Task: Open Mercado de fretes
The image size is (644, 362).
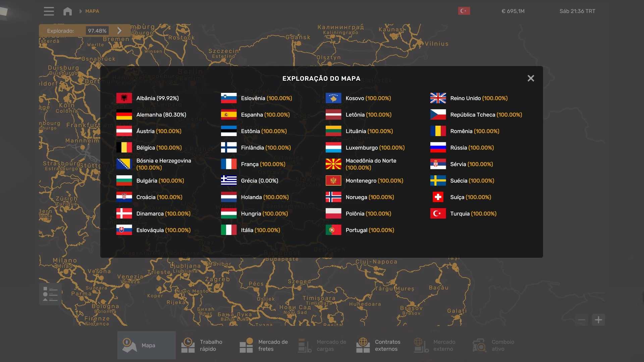Action: tap(263, 345)
